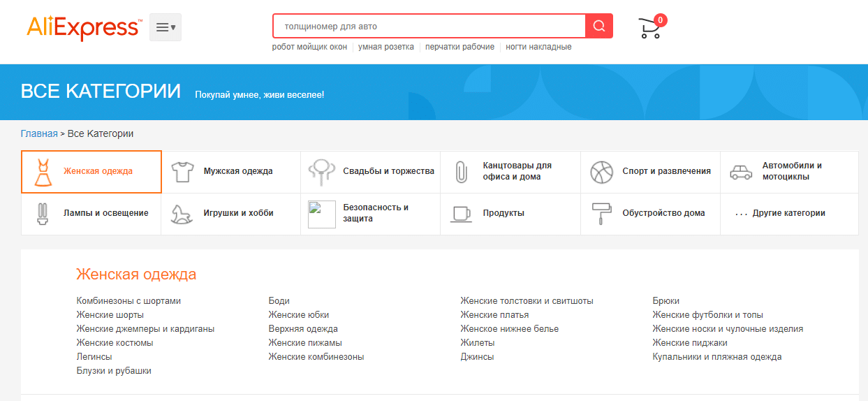Select the Мужская одежда category tab
The width and height of the screenshot is (868, 401).
[231, 172]
